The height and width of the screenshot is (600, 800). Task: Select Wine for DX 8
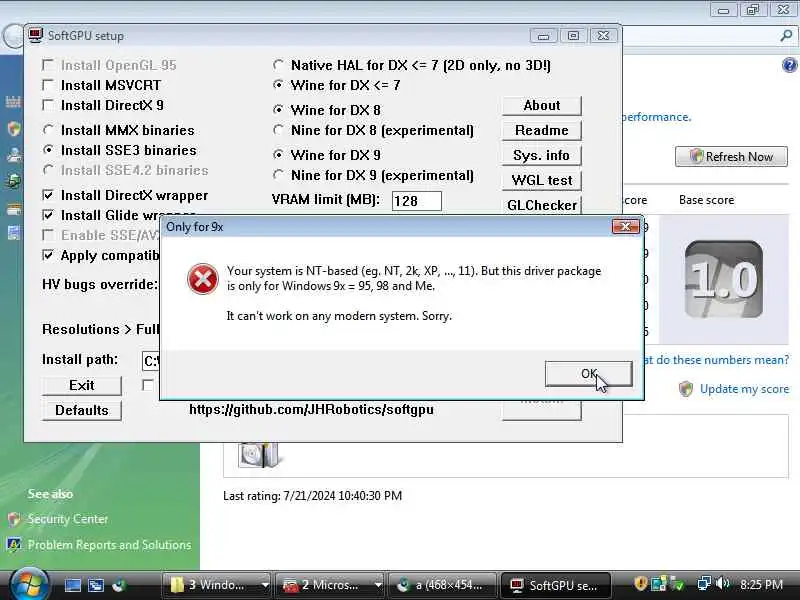278,110
